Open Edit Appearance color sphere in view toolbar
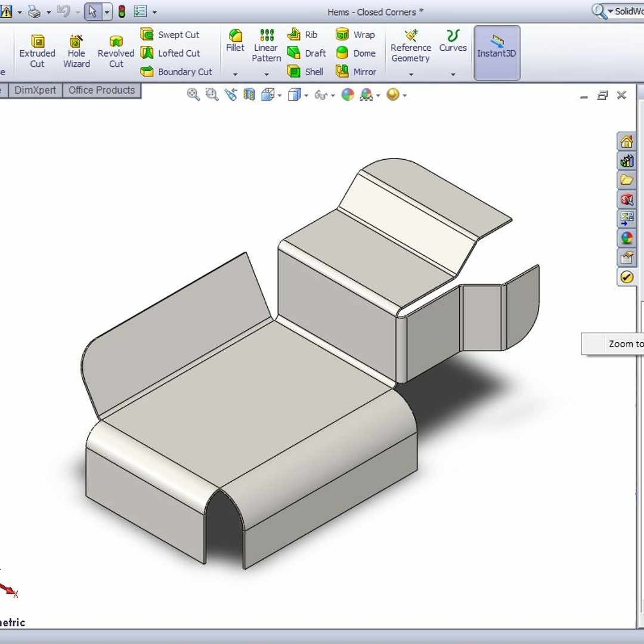The height and width of the screenshot is (644, 644). point(348,94)
